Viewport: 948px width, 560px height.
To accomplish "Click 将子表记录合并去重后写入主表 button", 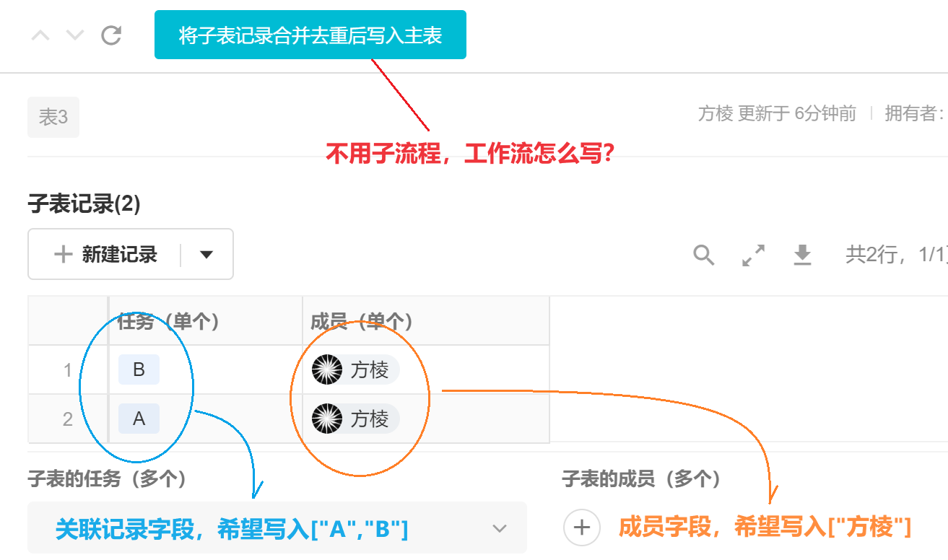I will tap(310, 35).
